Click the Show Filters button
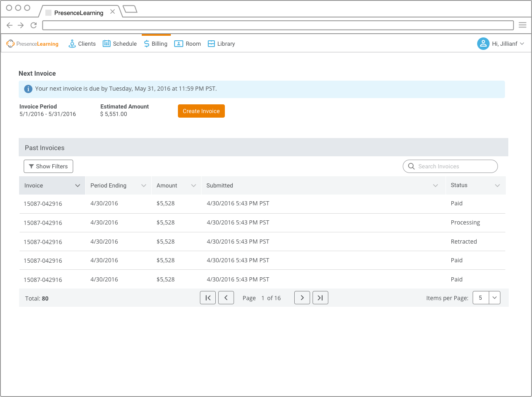The width and height of the screenshot is (532, 397). point(48,166)
